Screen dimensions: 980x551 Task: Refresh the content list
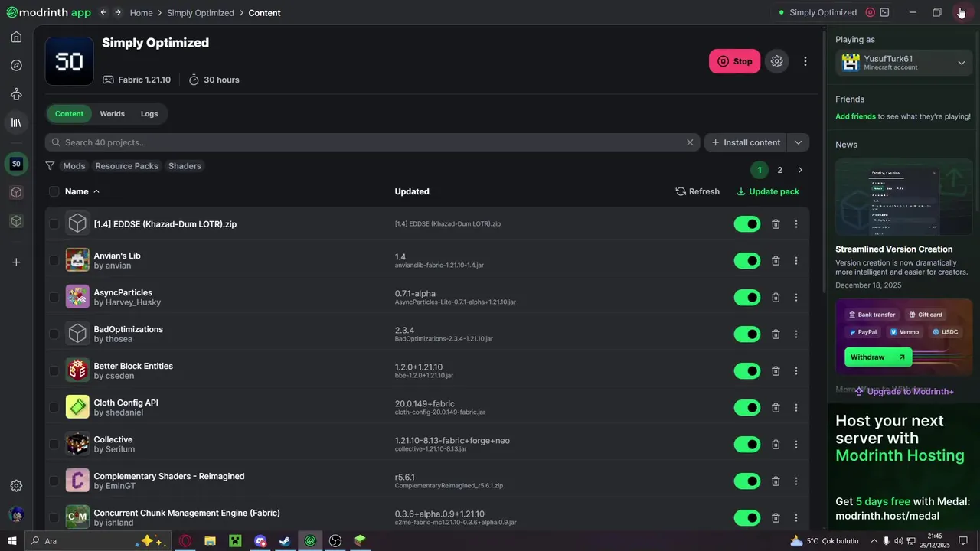click(697, 191)
